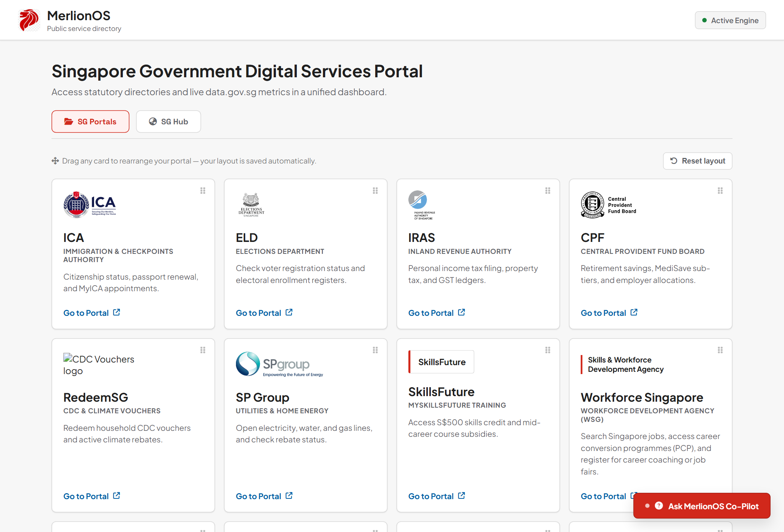The height and width of the screenshot is (532, 784).
Task: Click the Singapore Government Digital Services Portal heading
Action: (x=237, y=71)
